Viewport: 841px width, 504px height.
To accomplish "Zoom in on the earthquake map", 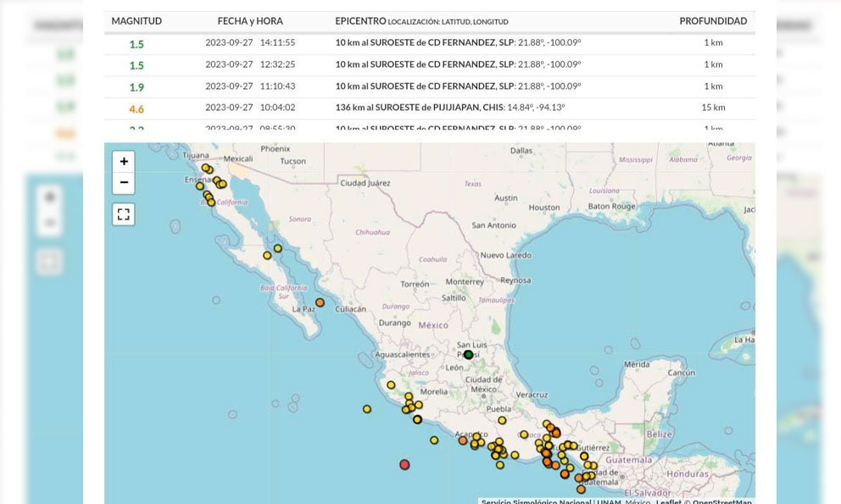I will click(x=124, y=162).
